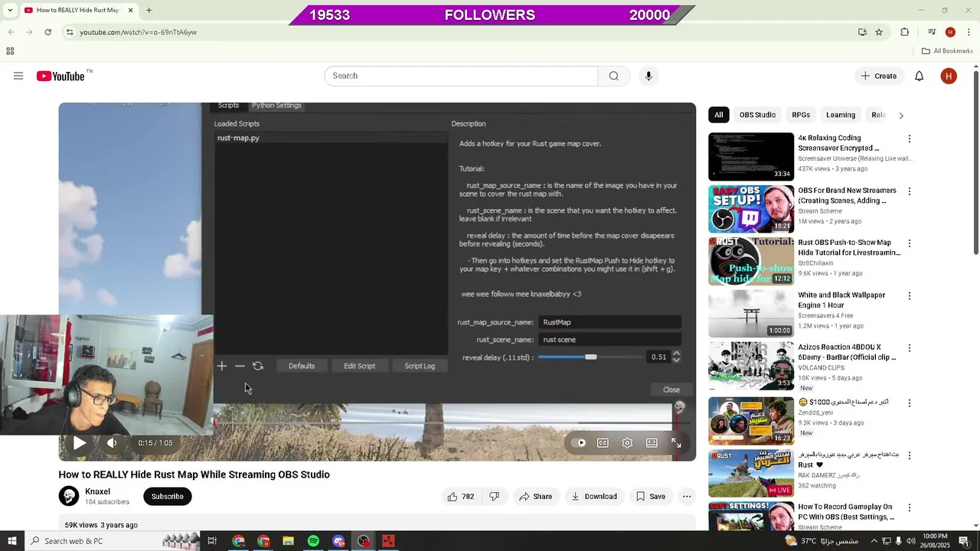
Task: Open the YouTube account avatar menu
Action: tap(949, 76)
